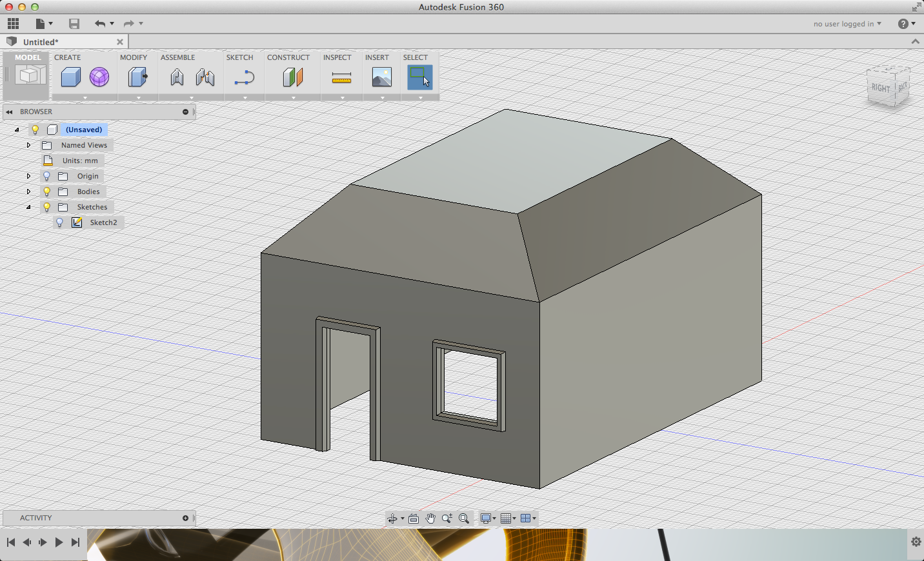The height and width of the screenshot is (561, 924).
Task: Click the Construct plane tool icon
Action: click(293, 77)
